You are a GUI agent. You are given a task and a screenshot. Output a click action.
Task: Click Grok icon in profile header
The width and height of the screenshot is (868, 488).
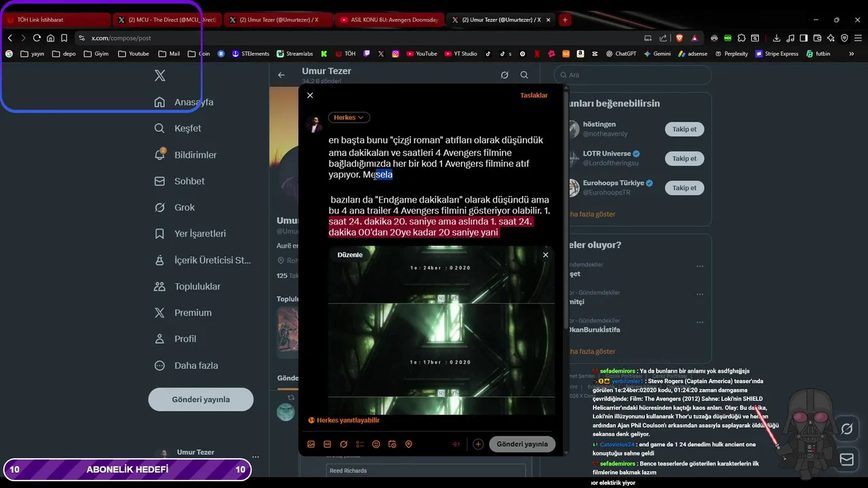pyautogui.click(x=505, y=75)
